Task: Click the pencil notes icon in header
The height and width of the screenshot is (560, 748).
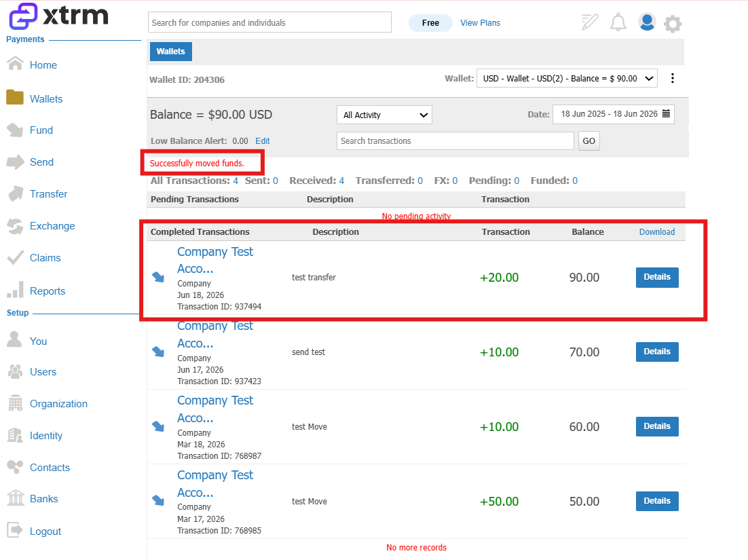Action: (x=590, y=22)
